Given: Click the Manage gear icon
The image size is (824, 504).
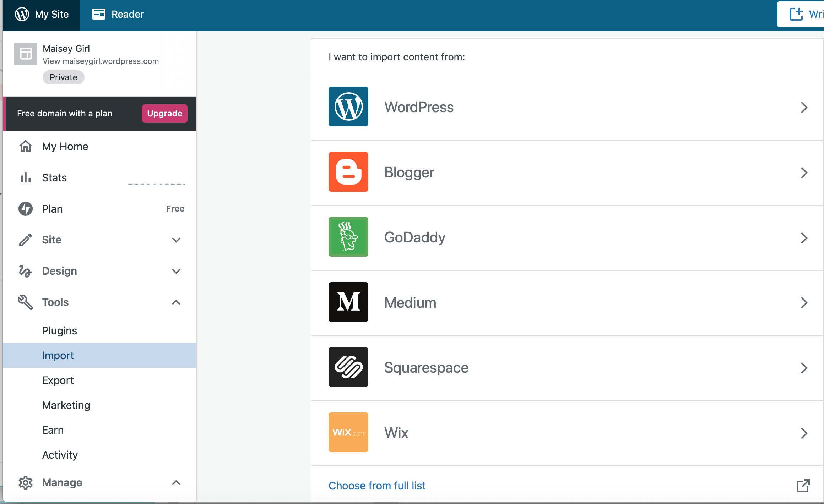Looking at the screenshot, I should (x=26, y=483).
